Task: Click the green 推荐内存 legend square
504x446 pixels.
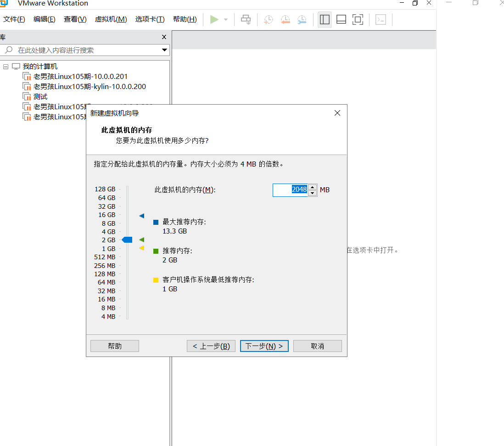Action: coord(156,251)
